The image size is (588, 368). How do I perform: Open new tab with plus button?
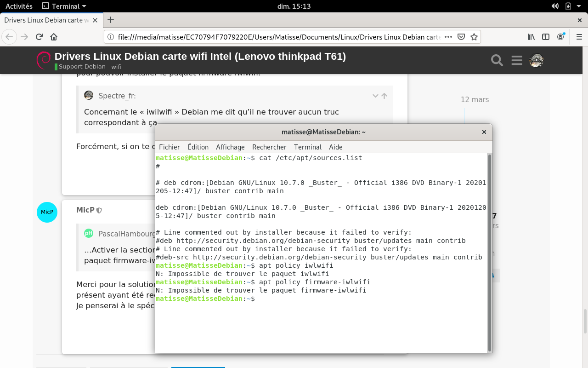[111, 20]
